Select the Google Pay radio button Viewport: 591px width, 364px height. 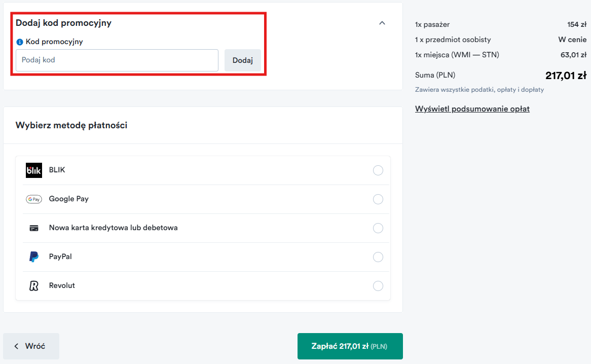pos(378,199)
